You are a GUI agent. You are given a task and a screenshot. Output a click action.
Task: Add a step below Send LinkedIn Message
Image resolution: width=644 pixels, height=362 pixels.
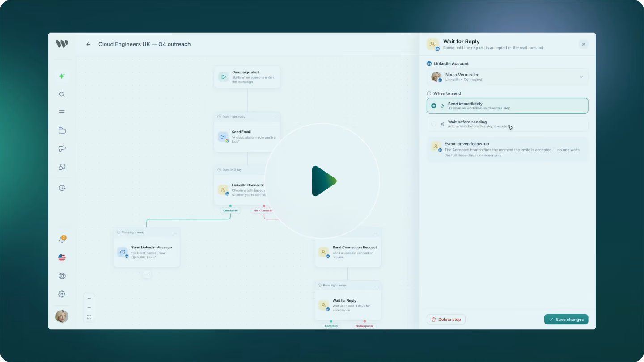point(147,274)
